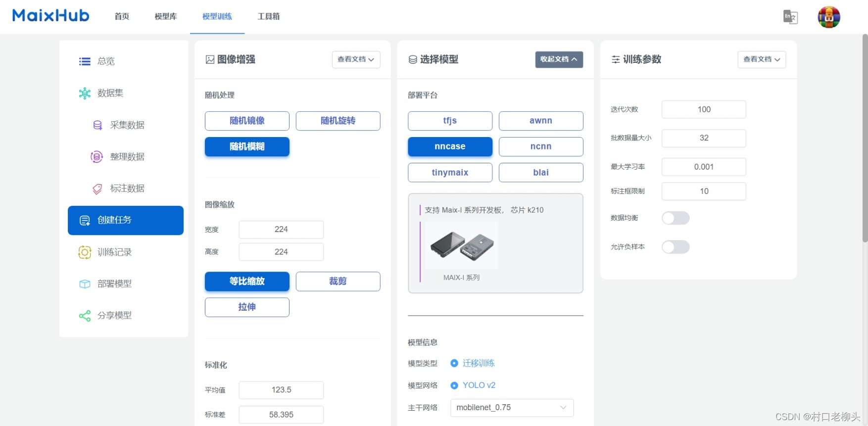Click the MaixHub logo

tap(50, 16)
